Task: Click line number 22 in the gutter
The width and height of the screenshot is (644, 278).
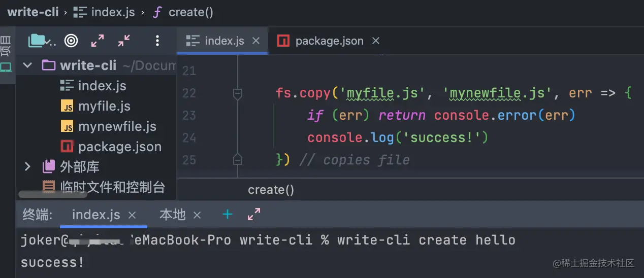Action: 189,93
